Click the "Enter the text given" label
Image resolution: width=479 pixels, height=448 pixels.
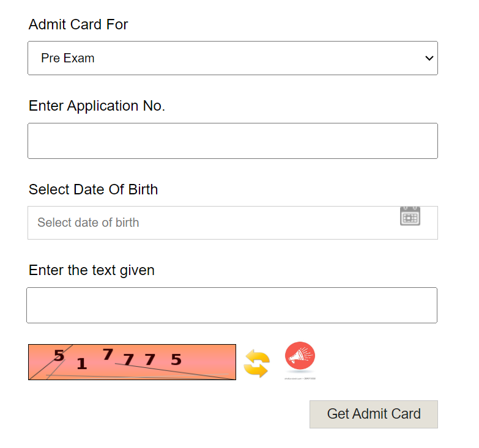(x=92, y=270)
